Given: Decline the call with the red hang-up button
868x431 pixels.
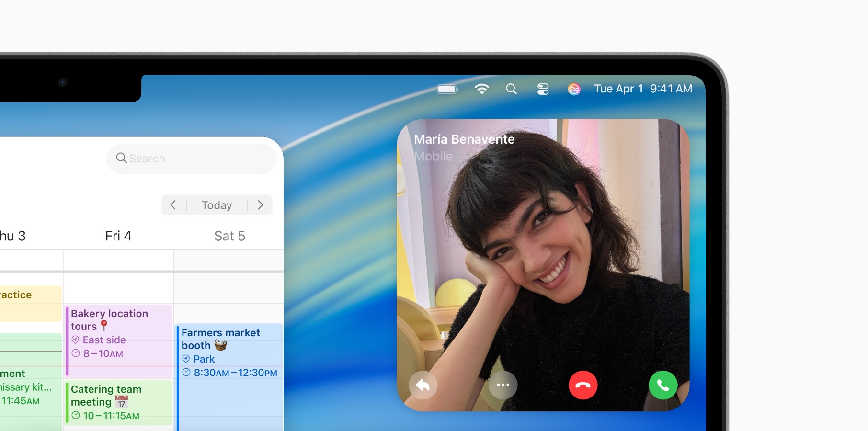Looking at the screenshot, I should 583,385.
